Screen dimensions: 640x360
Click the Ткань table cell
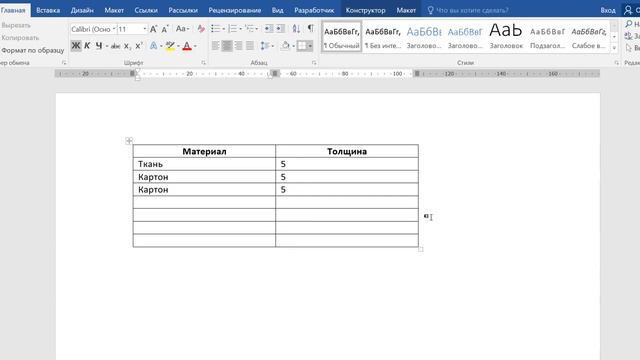pos(204,164)
